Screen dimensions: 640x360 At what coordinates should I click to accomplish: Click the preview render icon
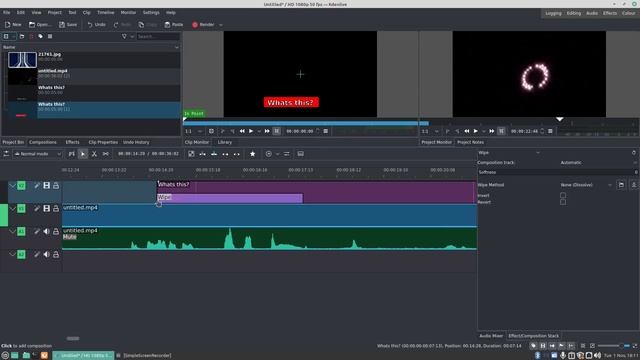(x=269, y=154)
